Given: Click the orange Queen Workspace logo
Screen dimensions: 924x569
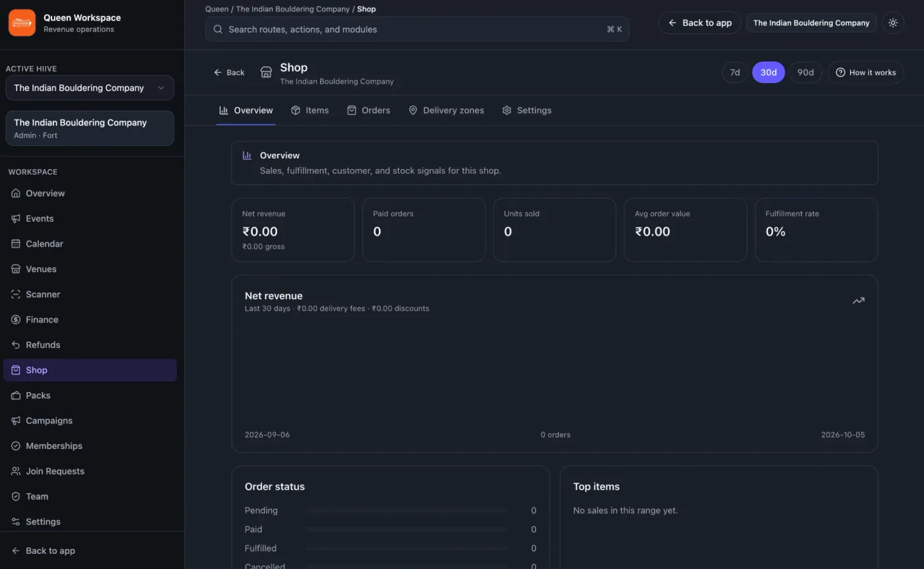Looking at the screenshot, I should pyautogui.click(x=22, y=23).
